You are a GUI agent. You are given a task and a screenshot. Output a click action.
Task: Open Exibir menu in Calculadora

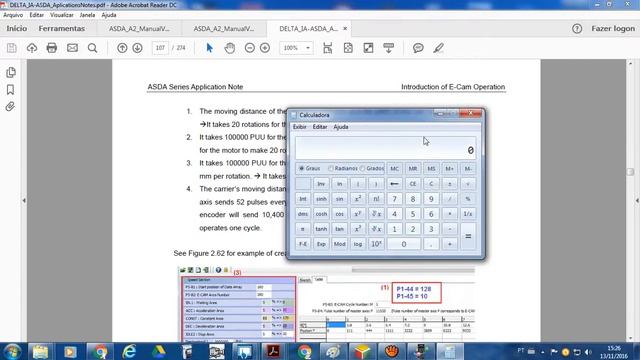pyautogui.click(x=300, y=127)
